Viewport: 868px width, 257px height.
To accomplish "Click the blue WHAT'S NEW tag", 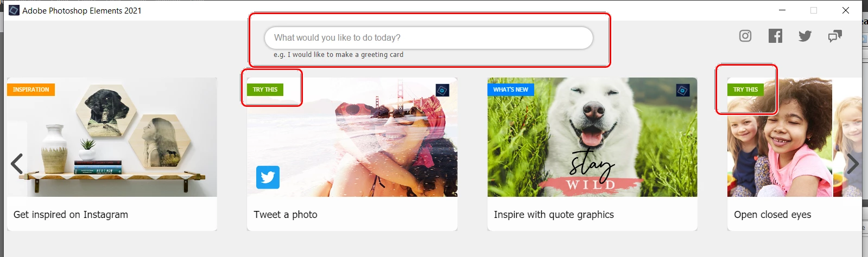I will [510, 89].
